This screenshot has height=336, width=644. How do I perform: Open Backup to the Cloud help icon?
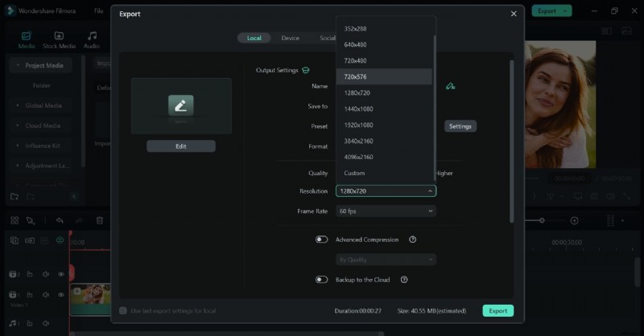[404, 280]
